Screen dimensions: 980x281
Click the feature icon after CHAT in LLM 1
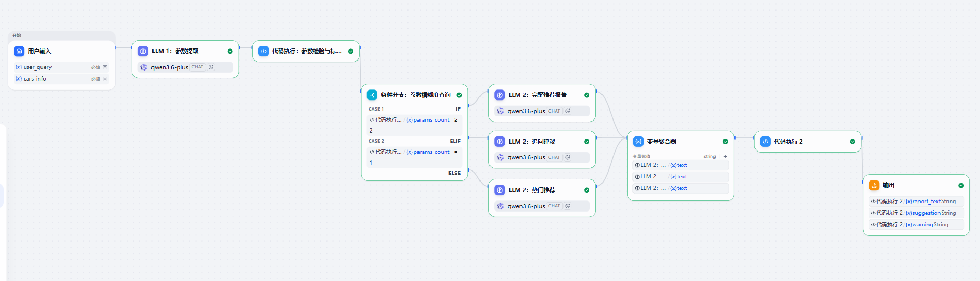pyautogui.click(x=211, y=67)
